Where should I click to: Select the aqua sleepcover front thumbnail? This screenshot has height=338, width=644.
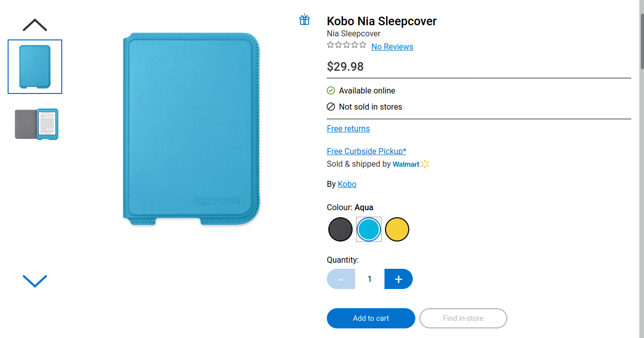pyautogui.click(x=35, y=67)
